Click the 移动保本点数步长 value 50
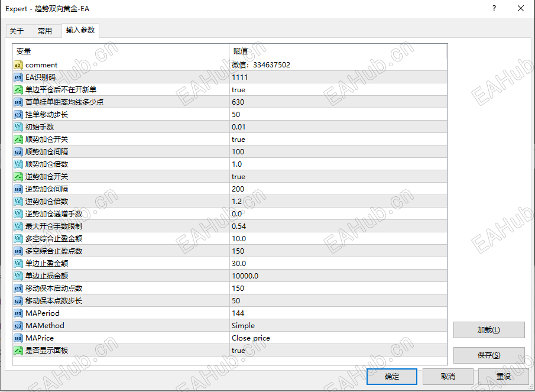This screenshot has height=392, width=535. point(236,301)
